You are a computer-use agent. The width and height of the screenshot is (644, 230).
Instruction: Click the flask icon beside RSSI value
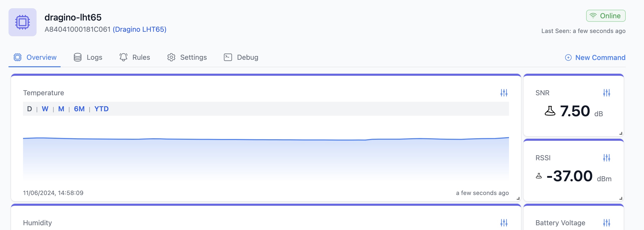pyautogui.click(x=539, y=176)
